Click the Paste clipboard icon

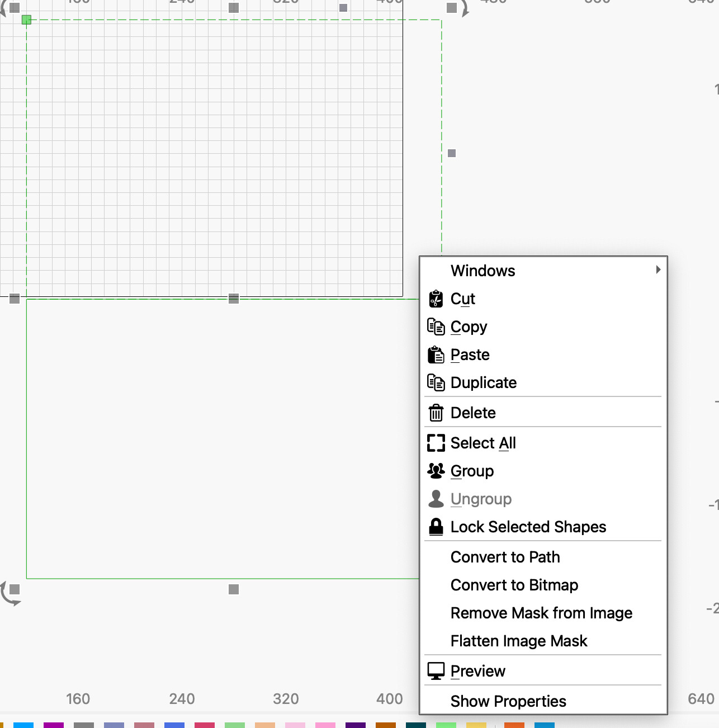click(x=436, y=355)
